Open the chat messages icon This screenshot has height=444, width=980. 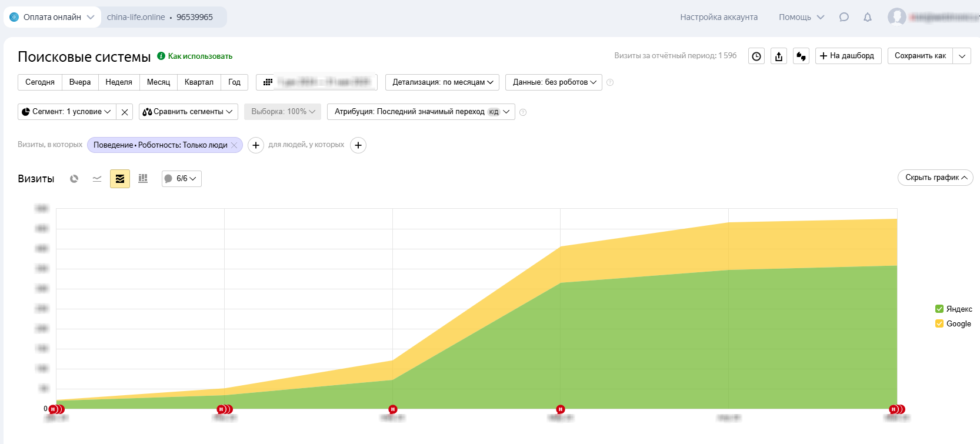844,17
